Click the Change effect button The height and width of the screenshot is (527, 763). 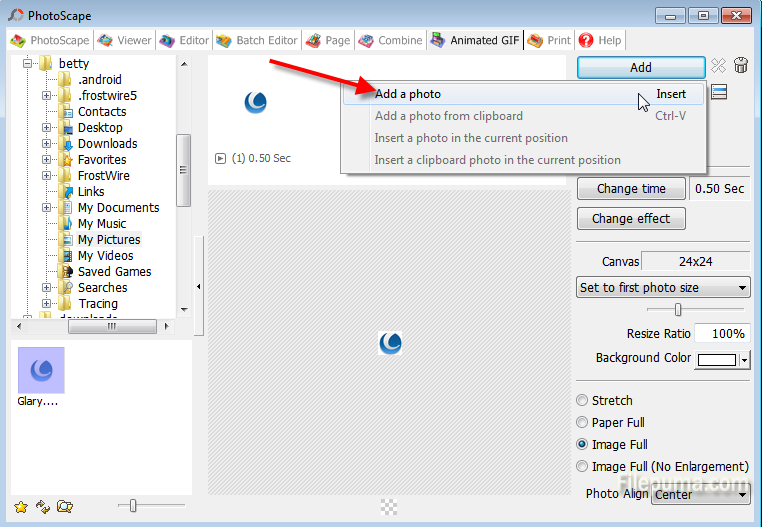coord(631,218)
